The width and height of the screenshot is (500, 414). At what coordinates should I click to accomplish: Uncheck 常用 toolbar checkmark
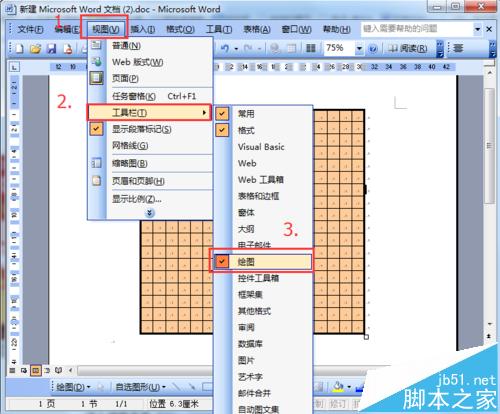pyautogui.click(x=222, y=114)
